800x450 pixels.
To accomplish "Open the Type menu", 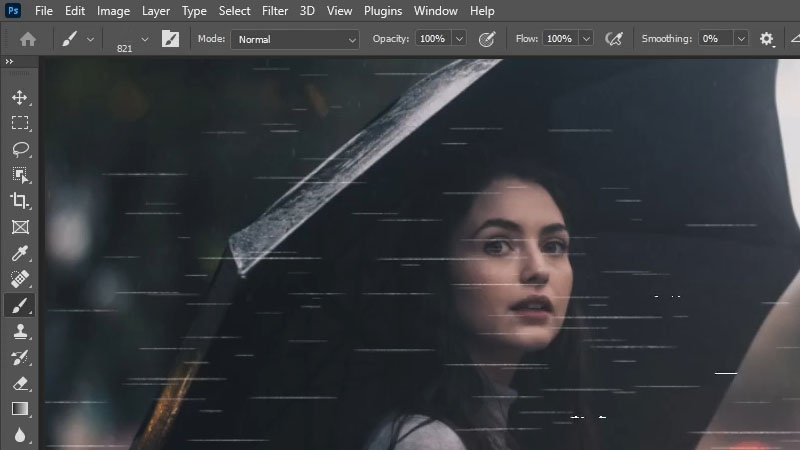I will 194,11.
